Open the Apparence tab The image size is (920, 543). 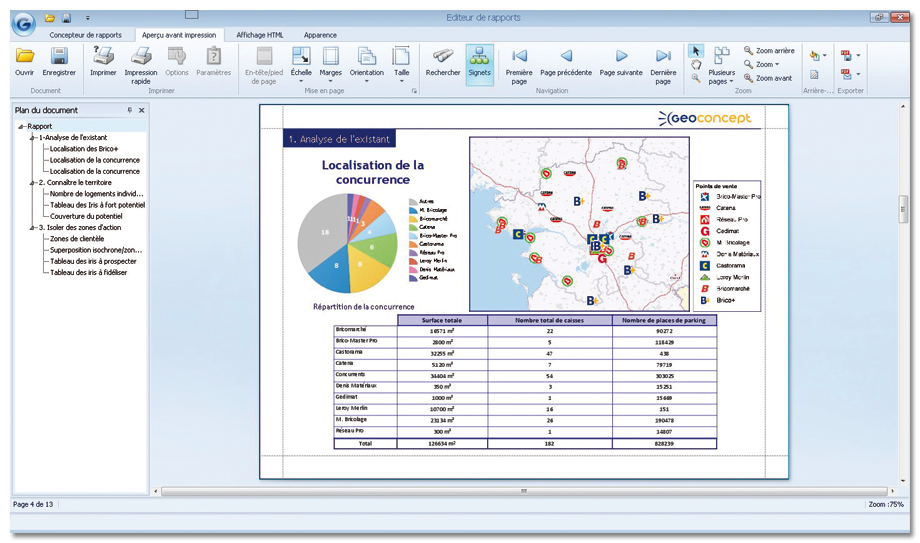(320, 35)
